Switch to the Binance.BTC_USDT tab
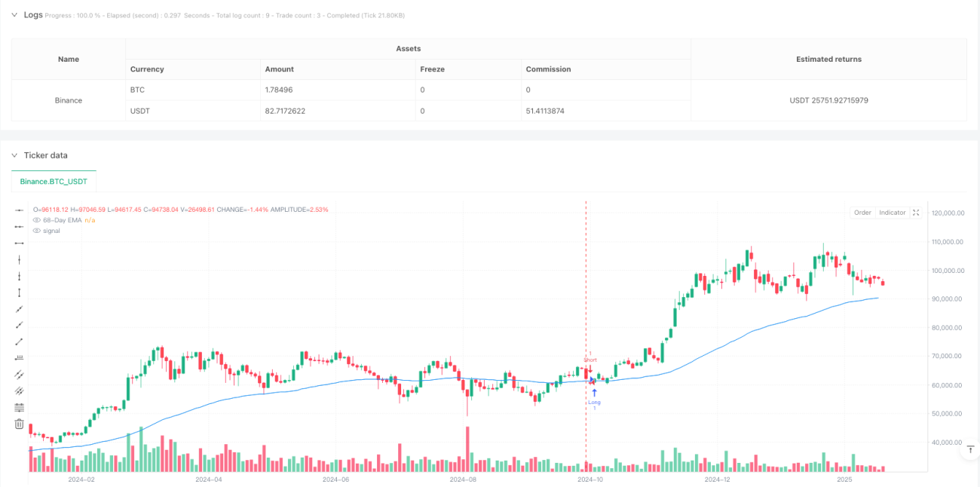This screenshot has width=980, height=487. point(54,182)
